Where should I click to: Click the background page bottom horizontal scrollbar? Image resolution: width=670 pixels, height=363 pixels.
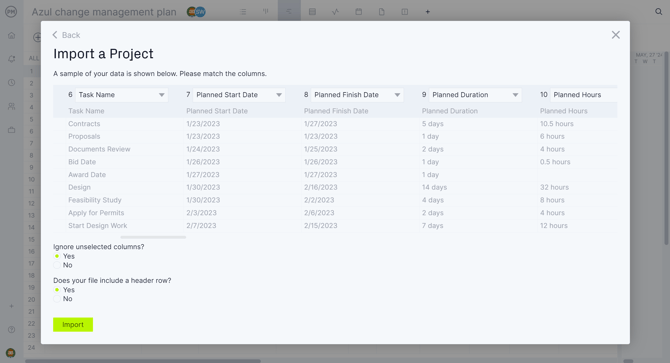point(143,361)
